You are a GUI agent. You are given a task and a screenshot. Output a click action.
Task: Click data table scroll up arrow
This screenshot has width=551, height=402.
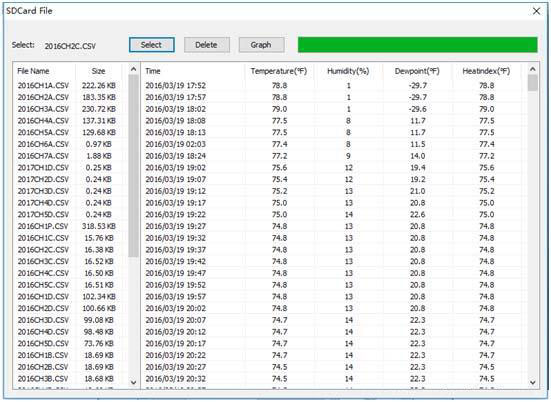pos(533,69)
